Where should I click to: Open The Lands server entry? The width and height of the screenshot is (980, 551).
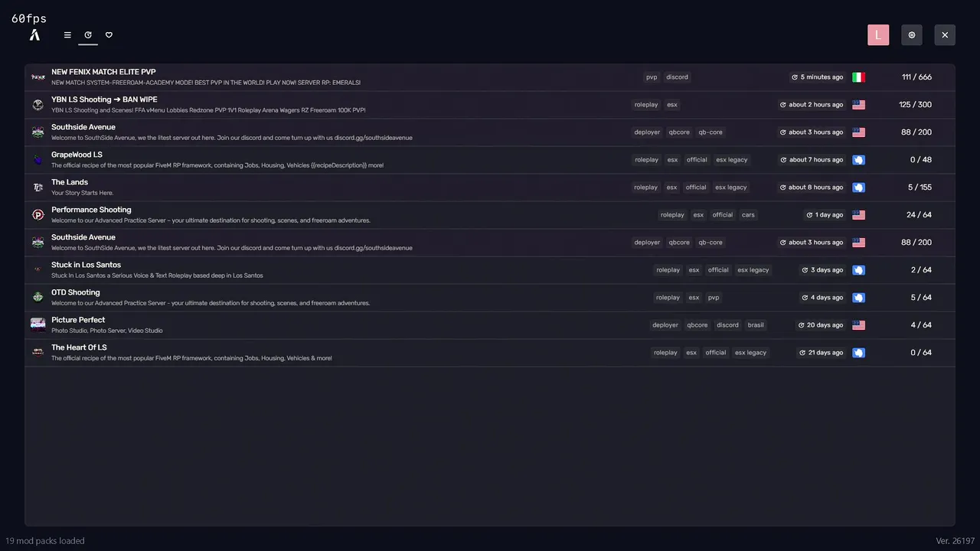click(x=70, y=183)
